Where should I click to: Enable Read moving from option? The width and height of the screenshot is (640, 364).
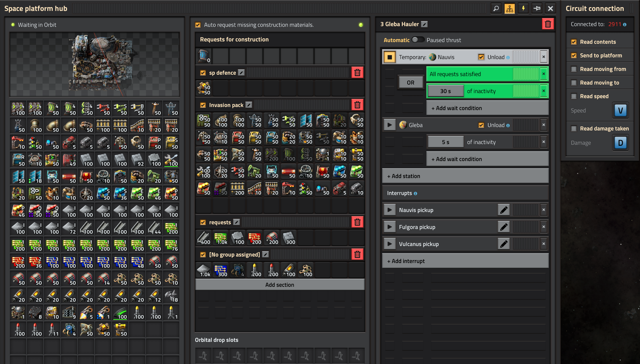pyautogui.click(x=574, y=69)
